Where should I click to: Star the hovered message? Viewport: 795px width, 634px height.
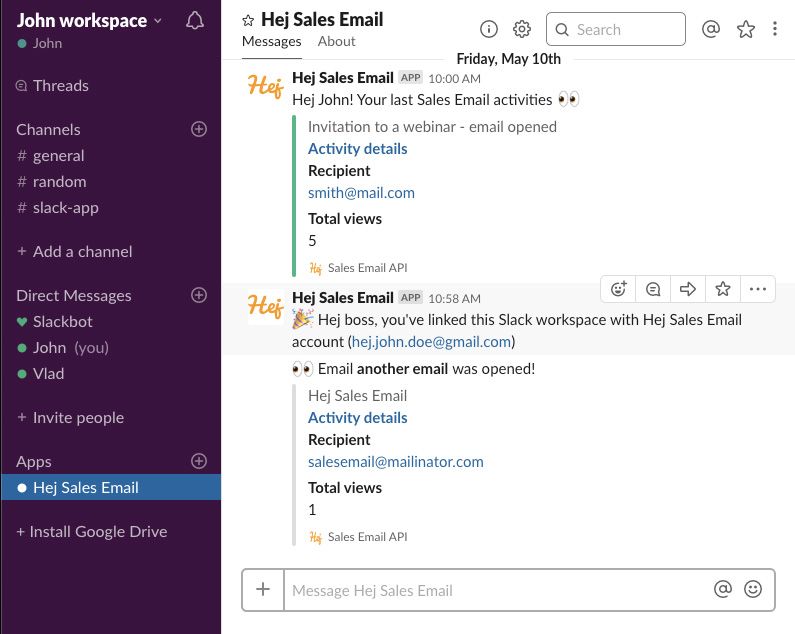point(723,289)
